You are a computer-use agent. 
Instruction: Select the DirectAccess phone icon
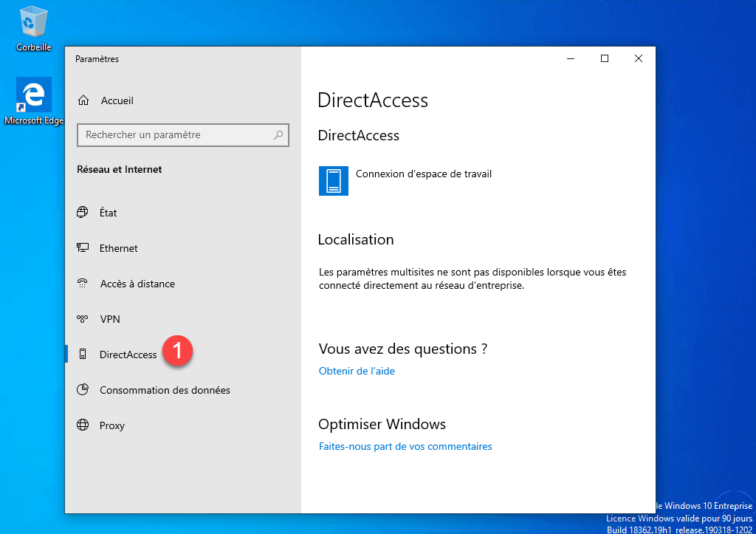point(83,354)
